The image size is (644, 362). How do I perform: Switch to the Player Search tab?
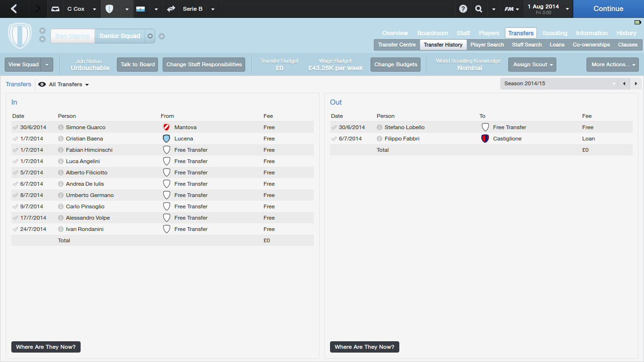(x=487, y=45)
